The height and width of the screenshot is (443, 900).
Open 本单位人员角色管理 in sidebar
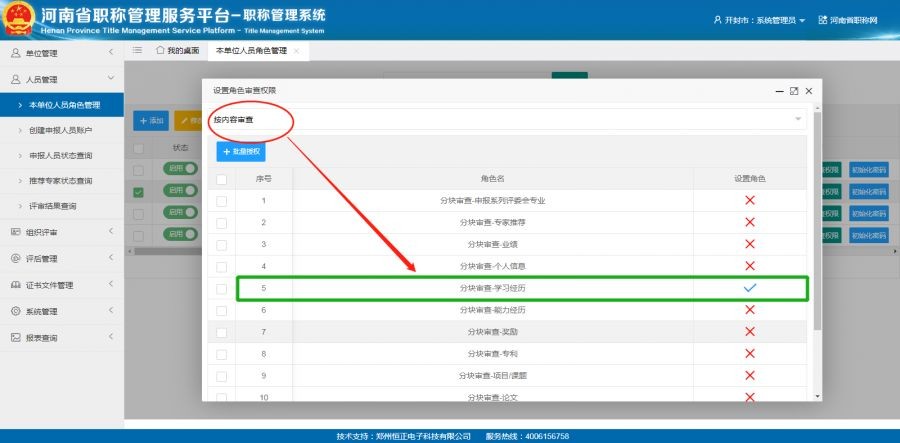click(x=62, y=105)
